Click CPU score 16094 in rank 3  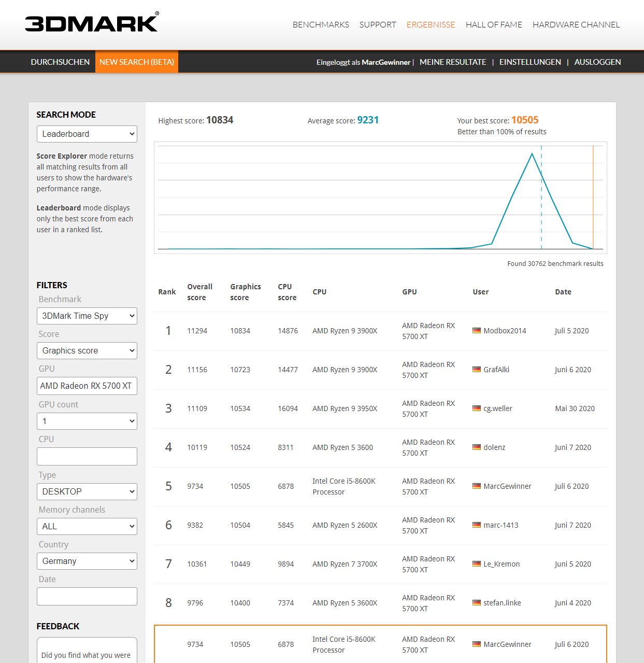tap(288, 408)
